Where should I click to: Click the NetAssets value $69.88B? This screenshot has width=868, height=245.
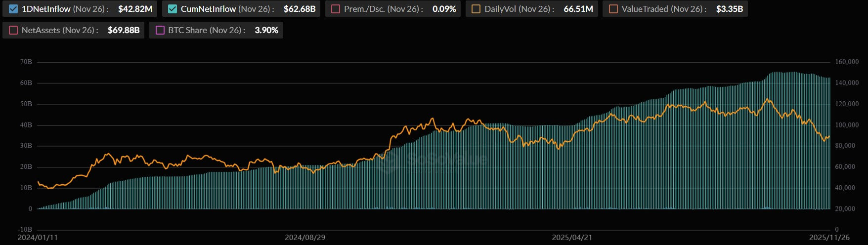click(x=124, y=30)
